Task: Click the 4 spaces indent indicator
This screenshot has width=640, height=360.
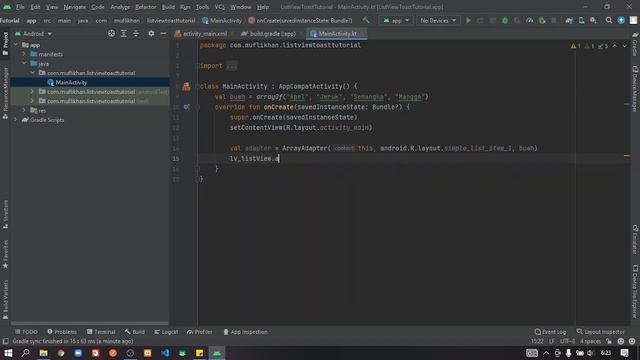Action: coord(591,341)
